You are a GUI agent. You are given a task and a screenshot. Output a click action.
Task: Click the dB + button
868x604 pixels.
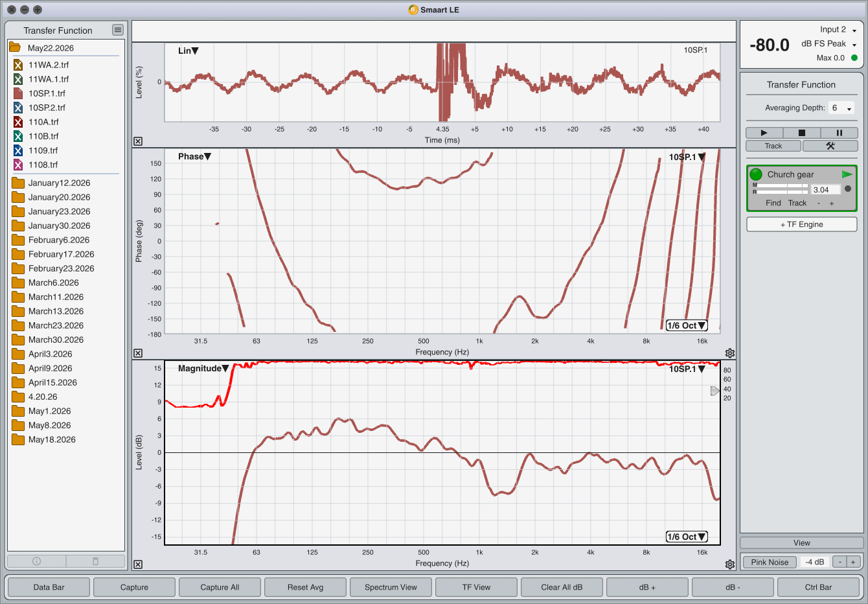click(647, 587)
